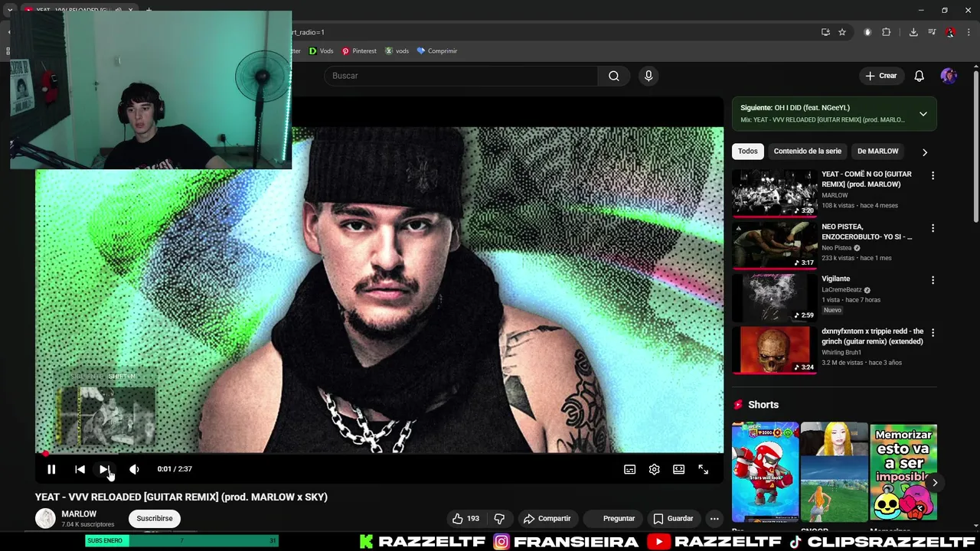Open Chrome downloads icon
Viewport: 980px width, 551px height.
click(x=913, y=32)
